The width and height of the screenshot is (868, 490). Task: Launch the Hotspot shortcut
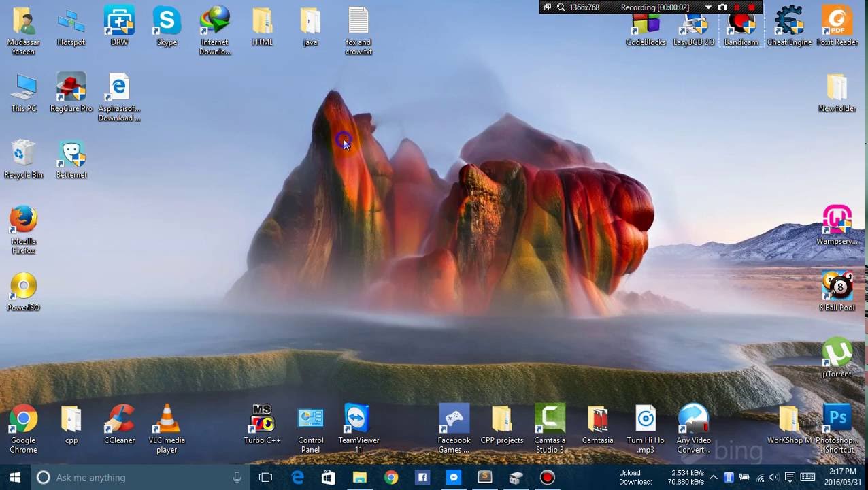click(71, 27)
